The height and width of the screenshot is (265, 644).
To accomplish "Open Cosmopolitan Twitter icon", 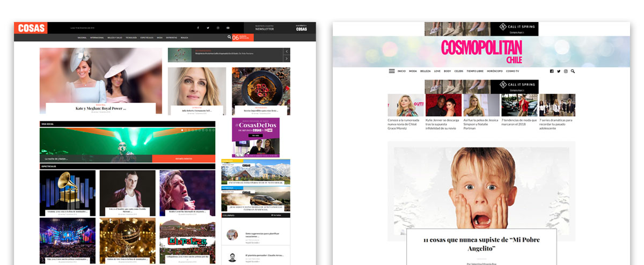I will (559, 71).
